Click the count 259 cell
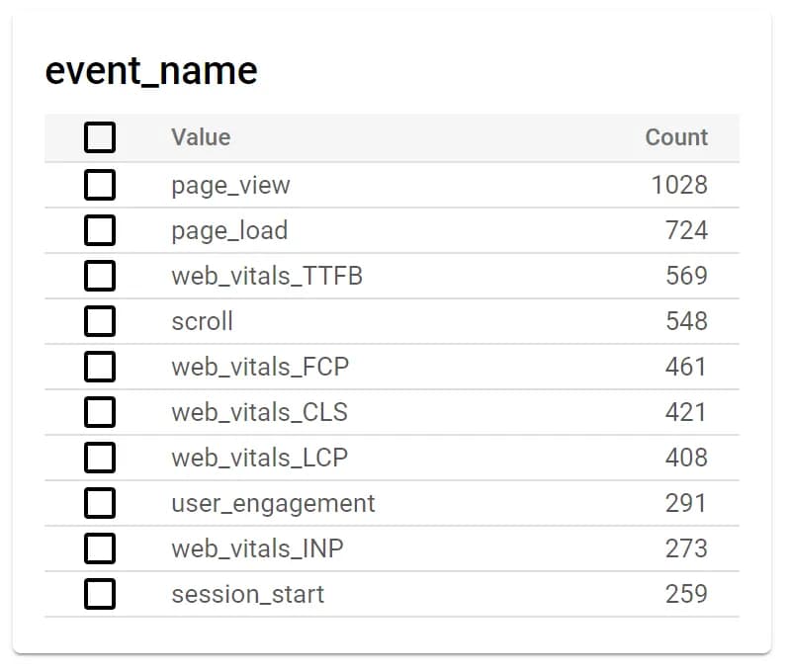 (x=686, y=594)
